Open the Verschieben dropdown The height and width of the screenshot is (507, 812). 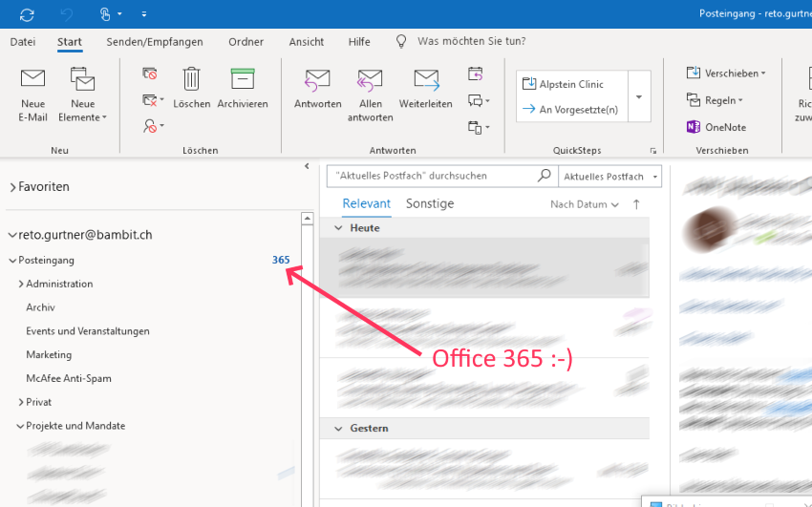(x=725, y=73)
